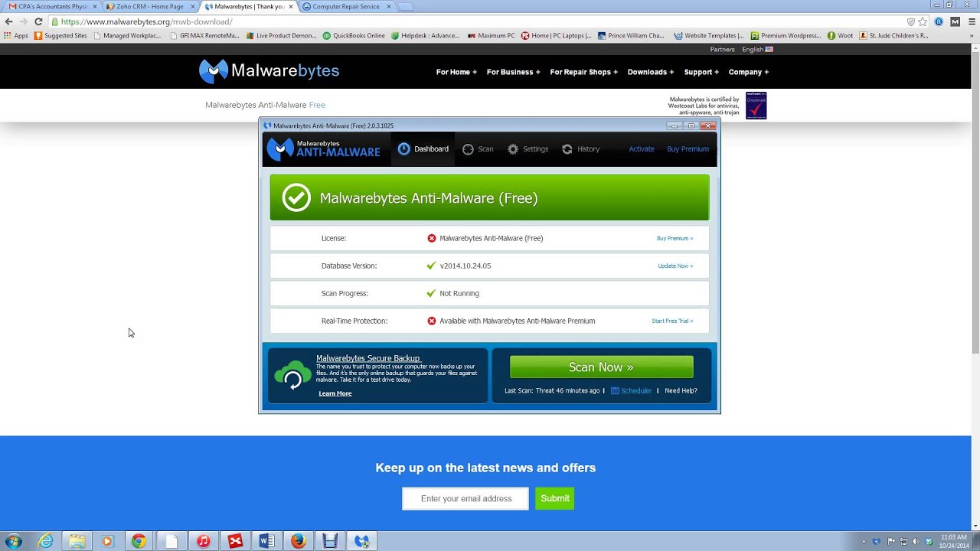Open the Scheduler link

point(631,391)
